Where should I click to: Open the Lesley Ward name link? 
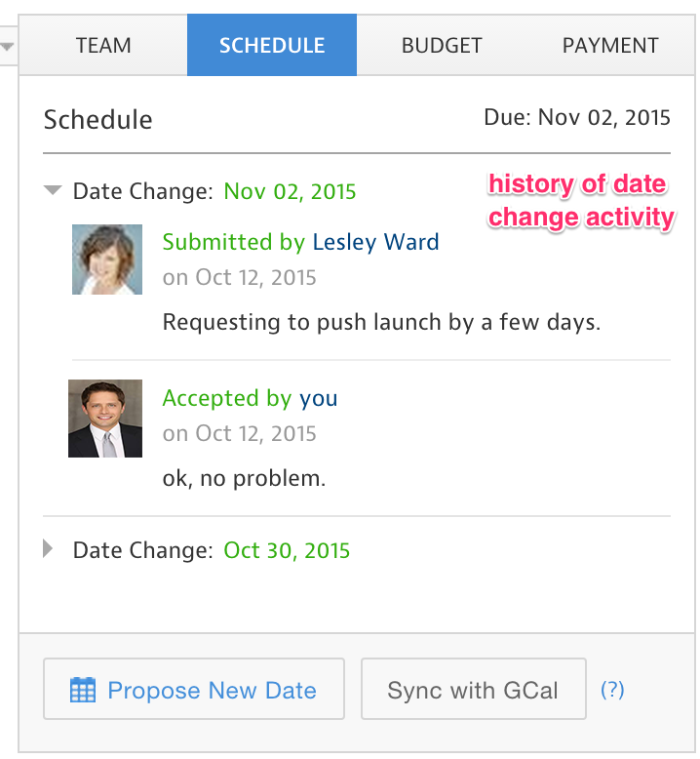[375, 242]
